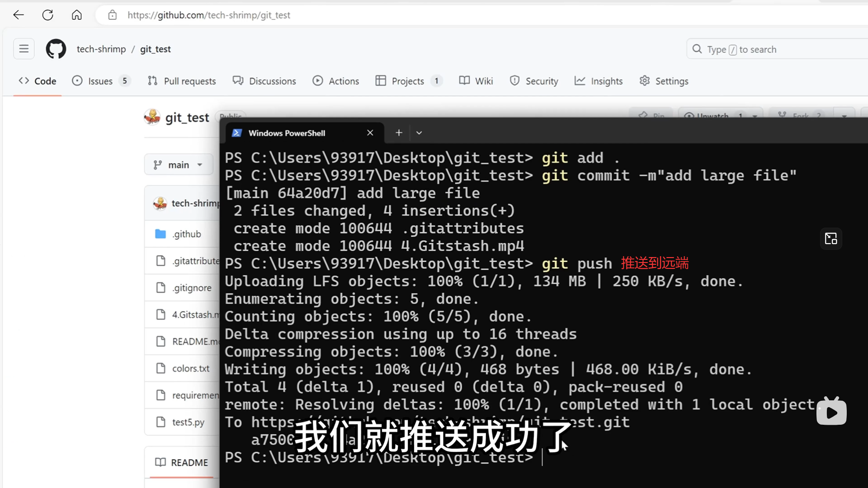The height and width of the screenshot is (488, 868).
Task: Expand the terminal profiles dropdown chevron
Action: click(419, 133)
